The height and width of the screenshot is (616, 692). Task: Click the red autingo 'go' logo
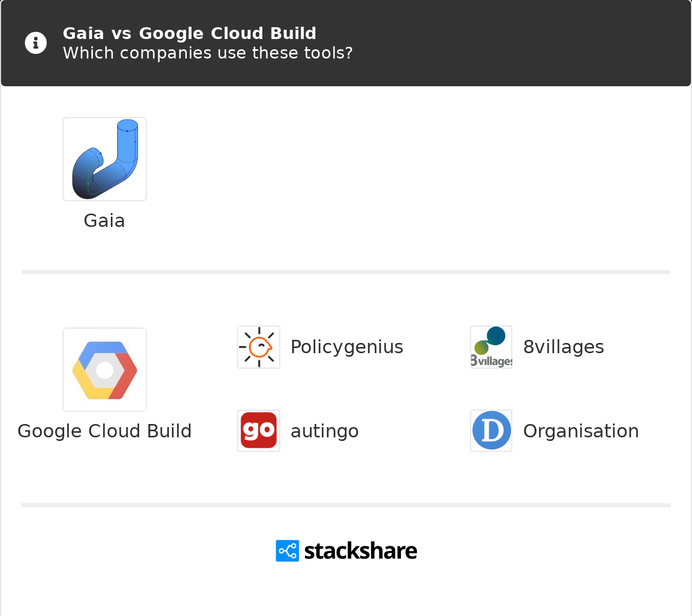[259, 431]
